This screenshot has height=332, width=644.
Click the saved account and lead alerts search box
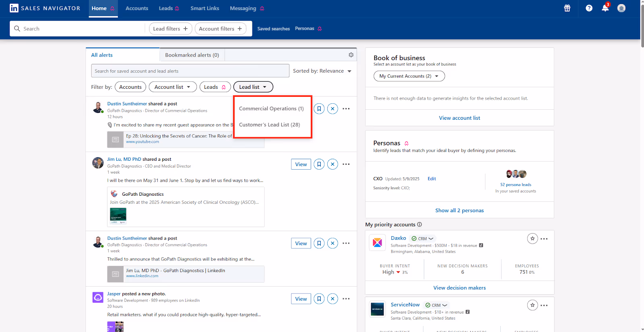[x=190, y=71]
